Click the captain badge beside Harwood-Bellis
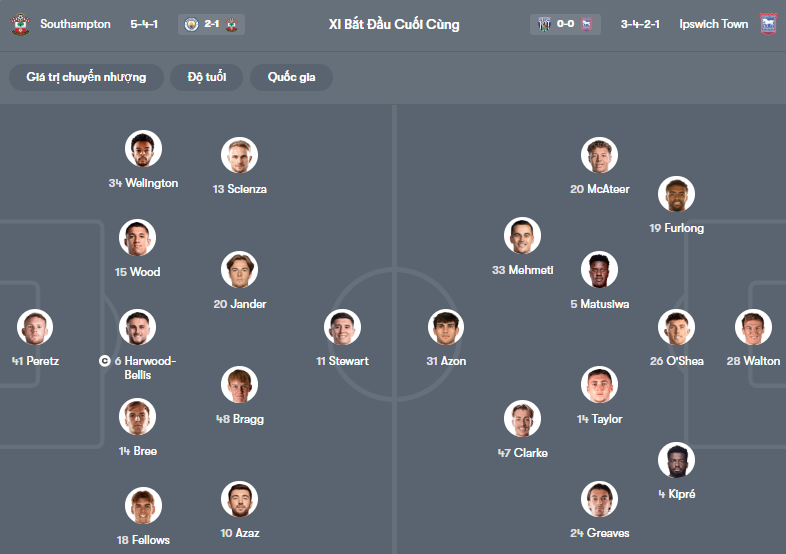The height and width of the screenshot is (554, 786). 104,361
